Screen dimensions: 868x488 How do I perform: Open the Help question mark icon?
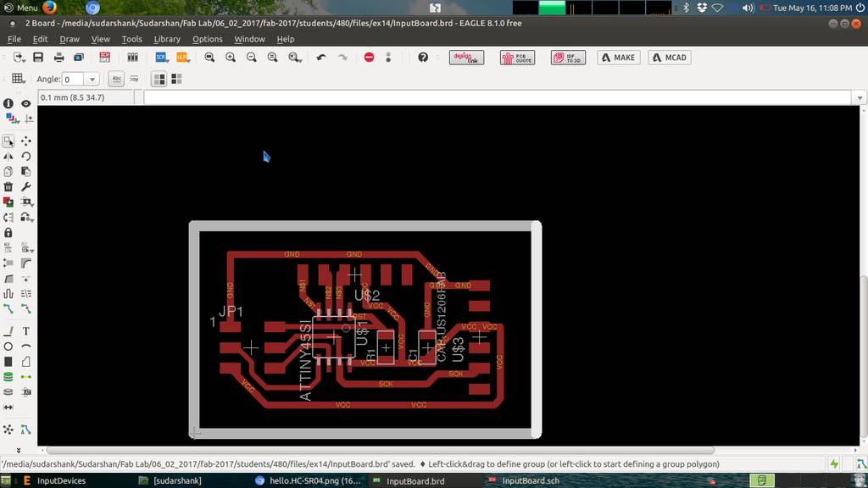click(423, 57)
